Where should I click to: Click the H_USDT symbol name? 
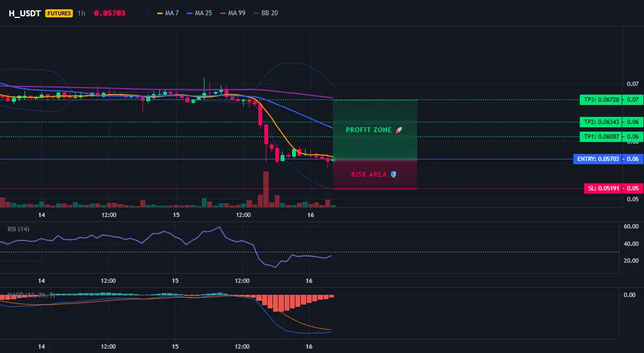point(24,13)
